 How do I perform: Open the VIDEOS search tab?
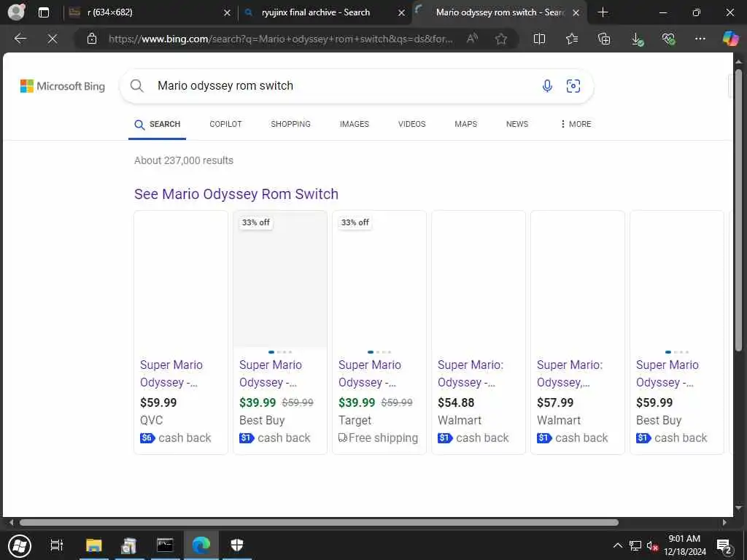click(412, 124)
